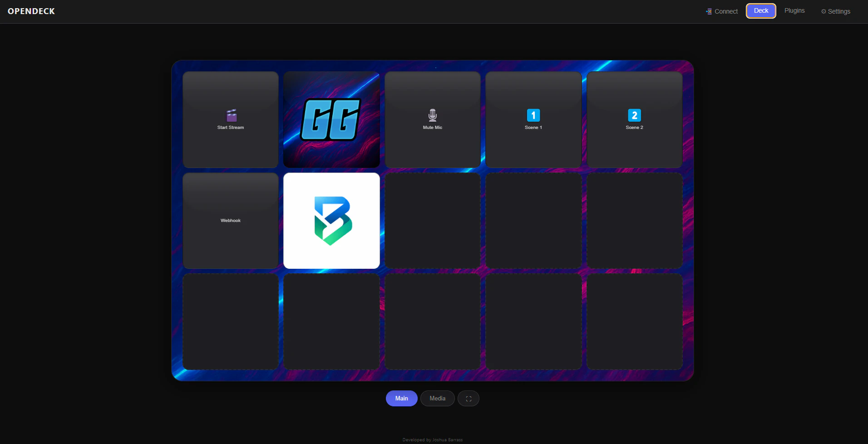
Task: Switch to the Media profile tab
Action: [437, 398]
